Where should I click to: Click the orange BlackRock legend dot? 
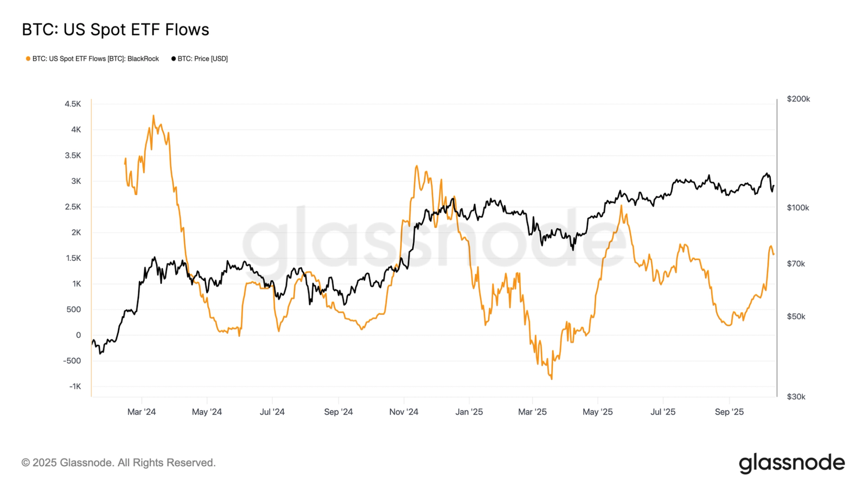(x=28, y=59)
